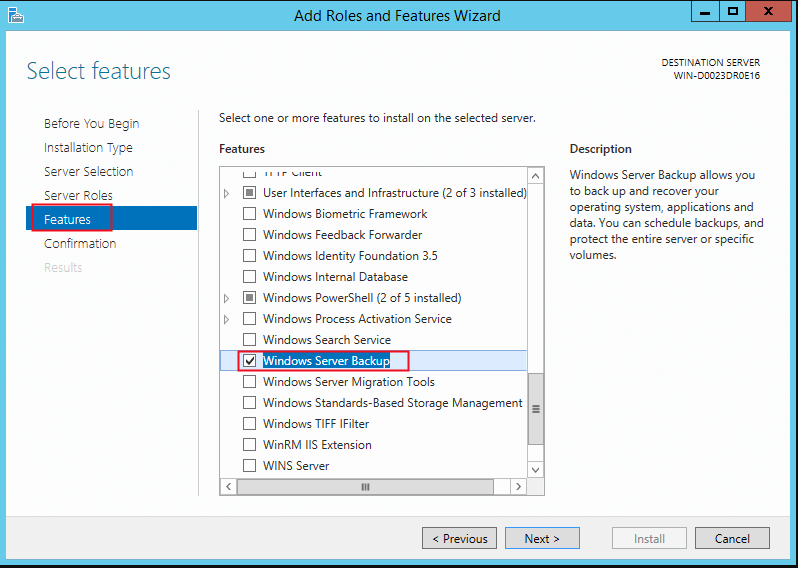Expand Windows PowerShell feature tree
This screenshot has height=568, width=798.
(x=227, y=298)
